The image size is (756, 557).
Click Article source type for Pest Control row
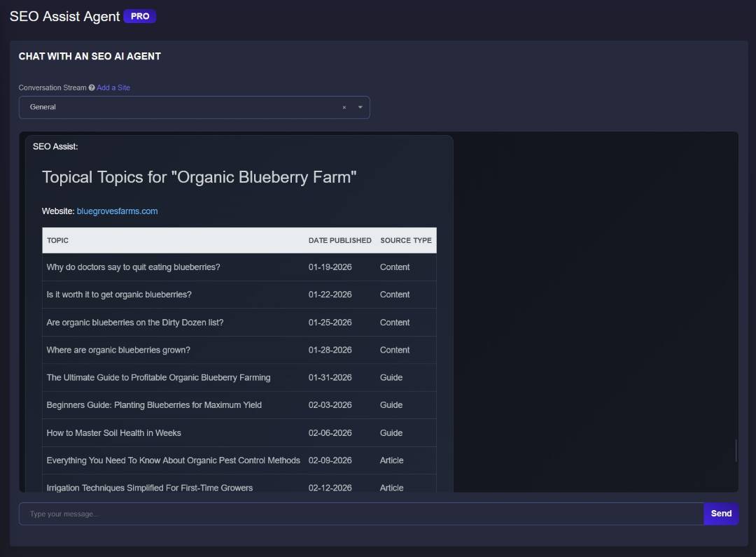[x=391, y=460]
